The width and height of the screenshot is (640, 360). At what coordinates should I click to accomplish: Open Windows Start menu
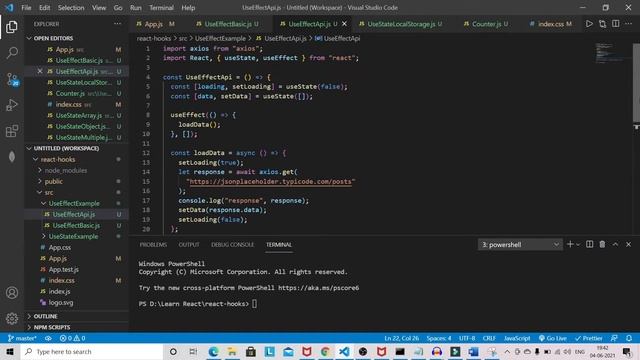tap(10, 351)
